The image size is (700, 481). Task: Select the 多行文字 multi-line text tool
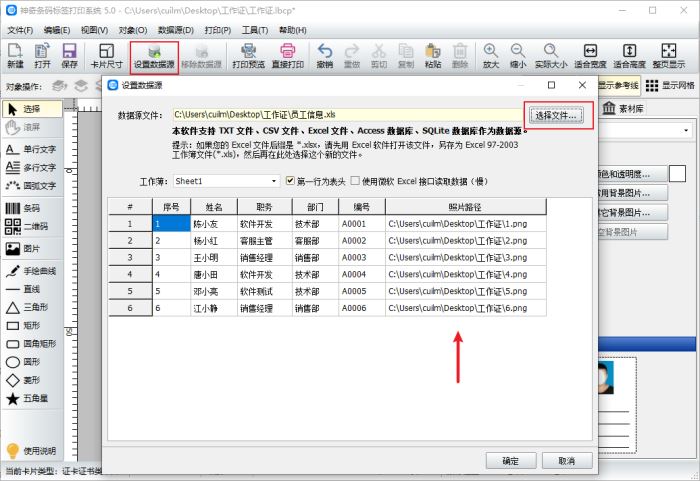click(x=31, y=167)
